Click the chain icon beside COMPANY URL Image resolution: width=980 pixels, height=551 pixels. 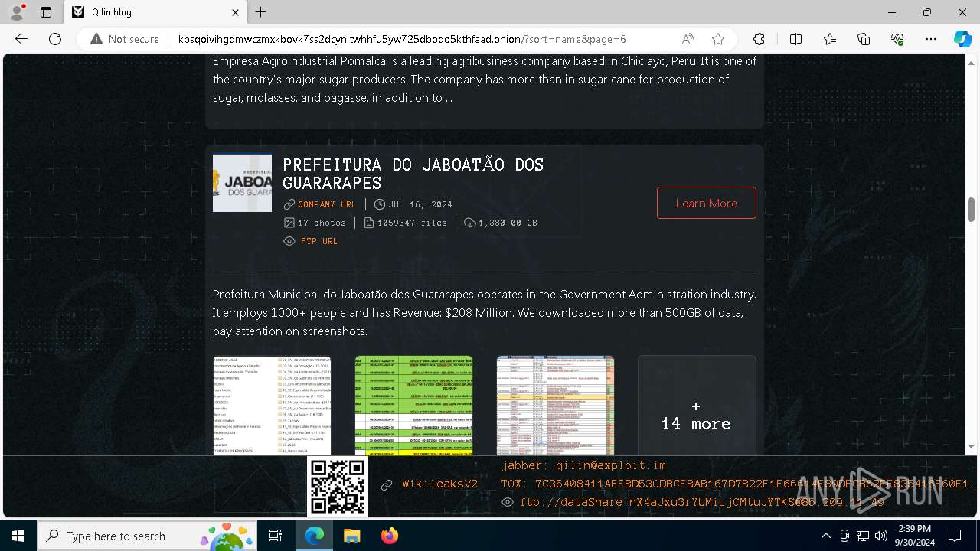[289, 204]
